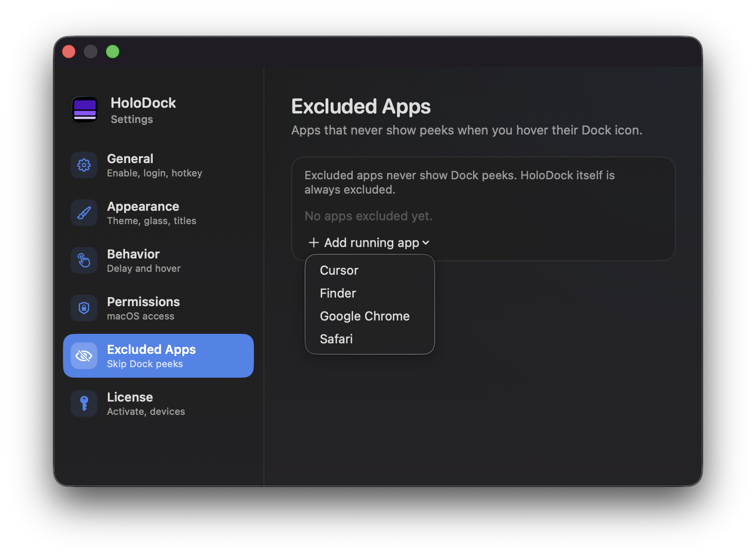Click the License key icon
Image resolution: width=756 pixels, height=557 pixels.
[x=84, y=403]
